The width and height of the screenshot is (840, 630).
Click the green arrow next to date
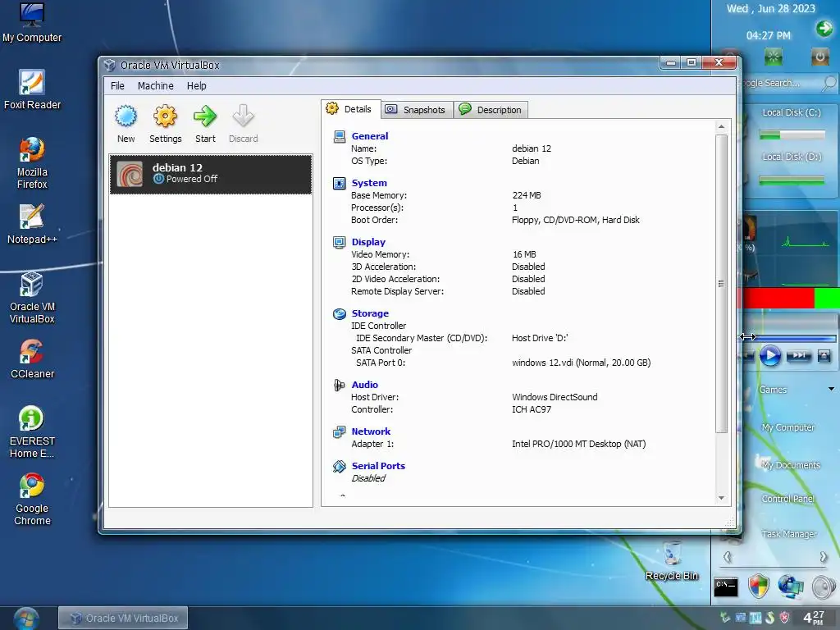(x=824, y=29)
